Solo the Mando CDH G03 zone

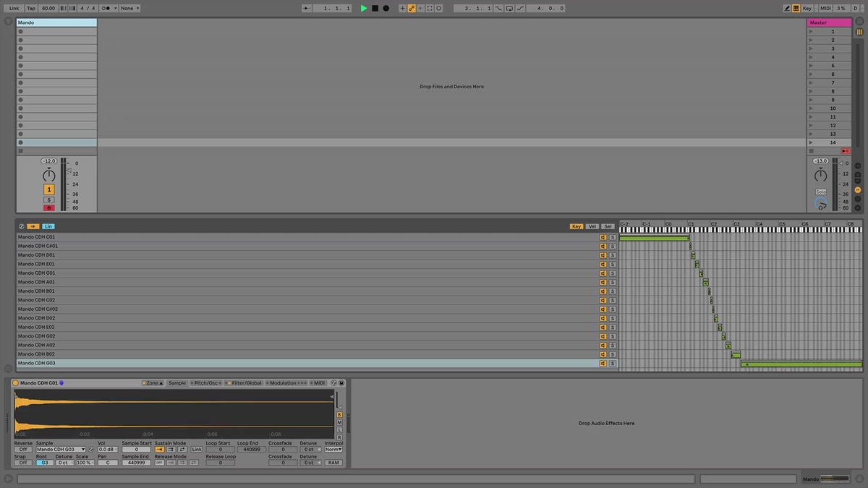coord(612,364)
